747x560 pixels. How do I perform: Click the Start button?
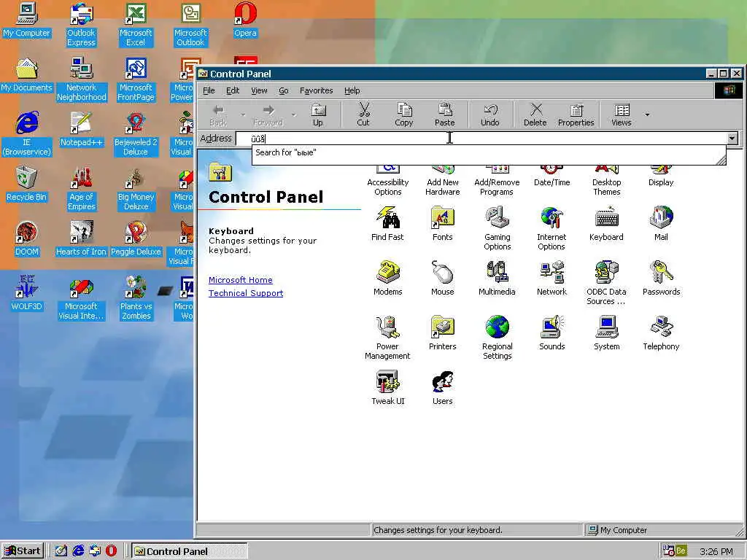point(23,551)
